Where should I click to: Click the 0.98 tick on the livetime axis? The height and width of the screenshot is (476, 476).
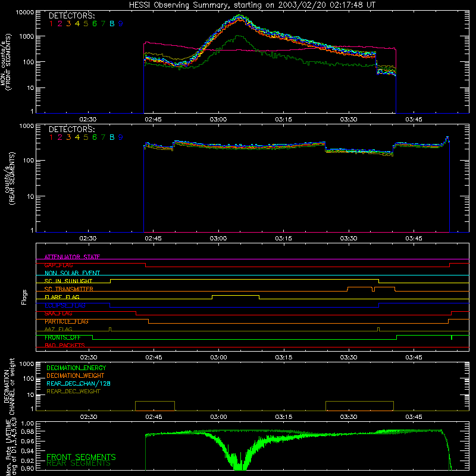(27, 431)
